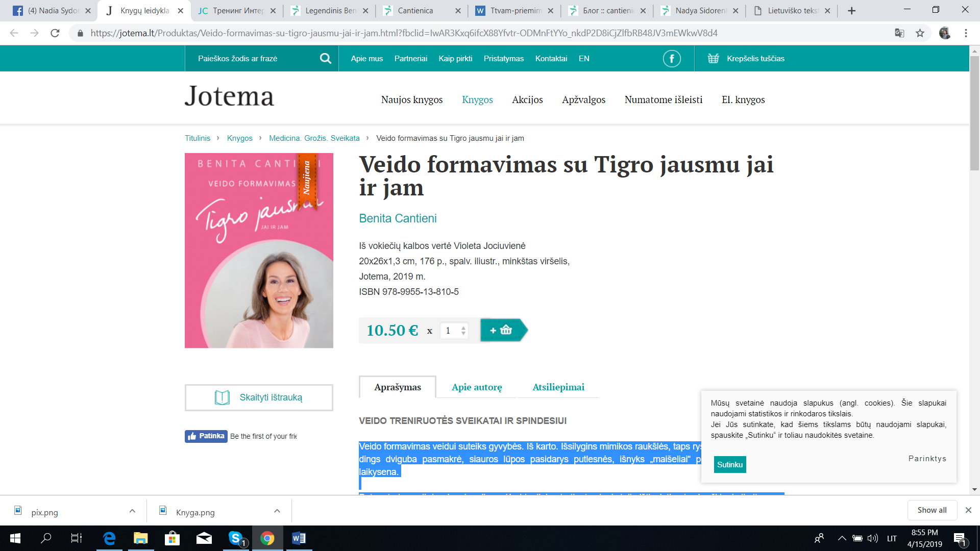The height and width of the screenshot is (551, 980).
Task: Click the browser address bar URL
Action: pyautogui.click(x=404, y=33)
